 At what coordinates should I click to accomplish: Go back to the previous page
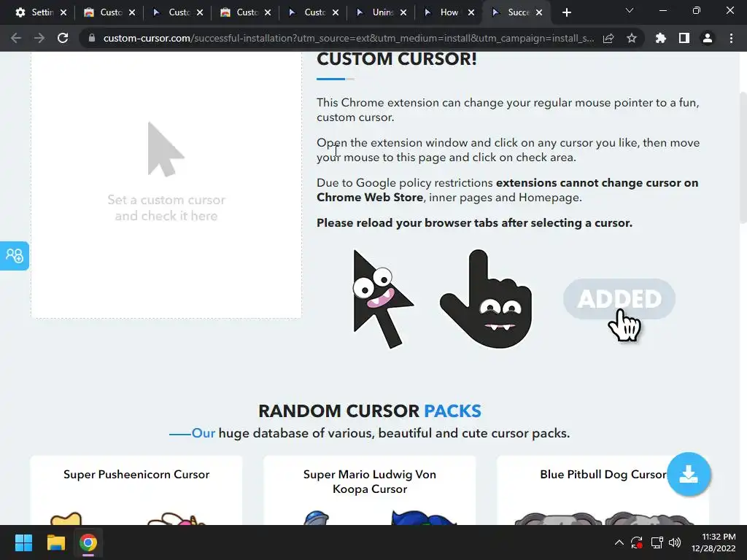[16, 38]
